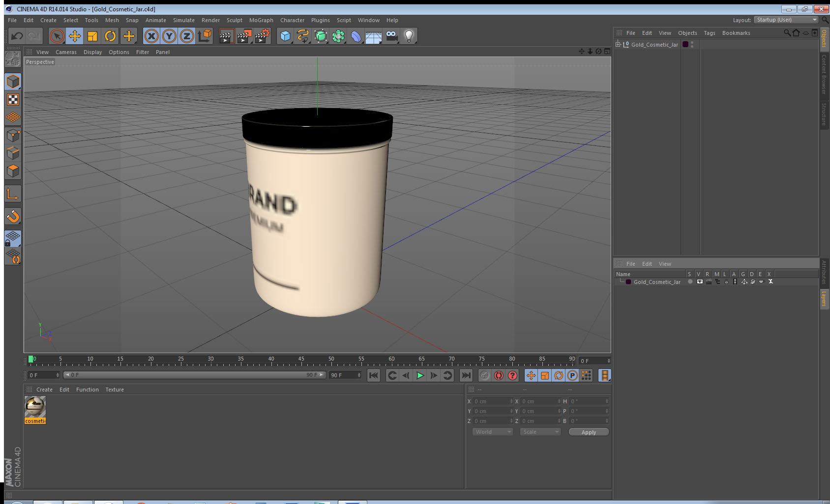
Task: Open NURBS generator objects icon
Action: pyautogui.click(x=321, y=36)
